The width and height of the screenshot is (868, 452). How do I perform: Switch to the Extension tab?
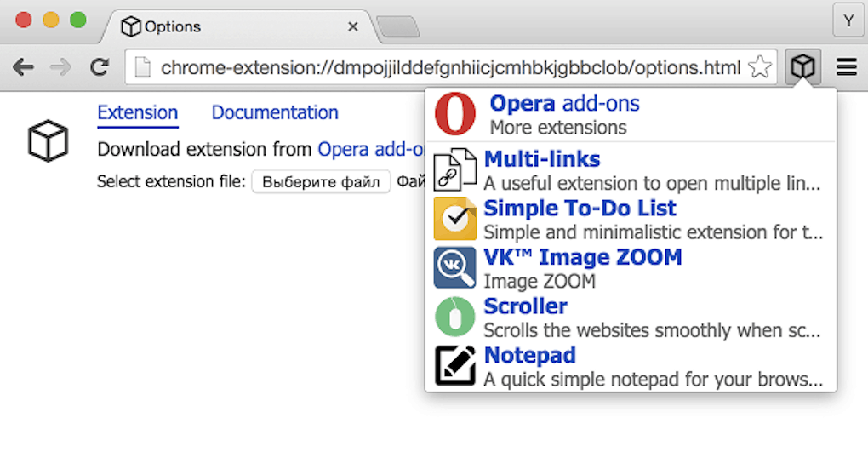point(138,113)
